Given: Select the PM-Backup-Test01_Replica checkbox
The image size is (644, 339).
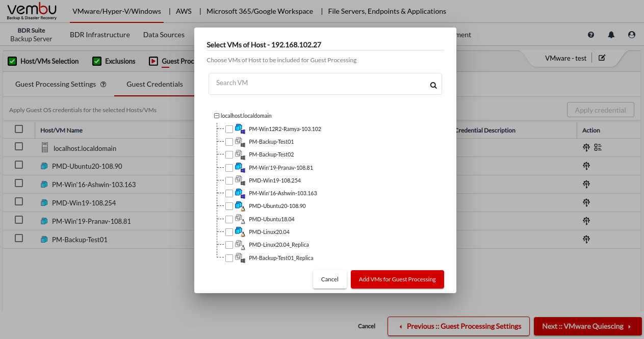Looking at the screenshot, I should coord(229,258).
